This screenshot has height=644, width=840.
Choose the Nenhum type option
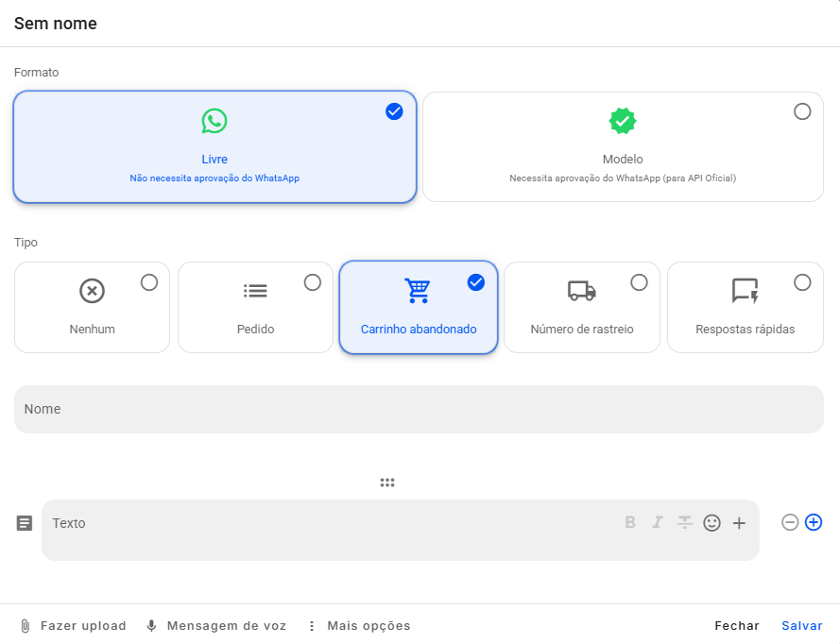[x=93, y=307]
